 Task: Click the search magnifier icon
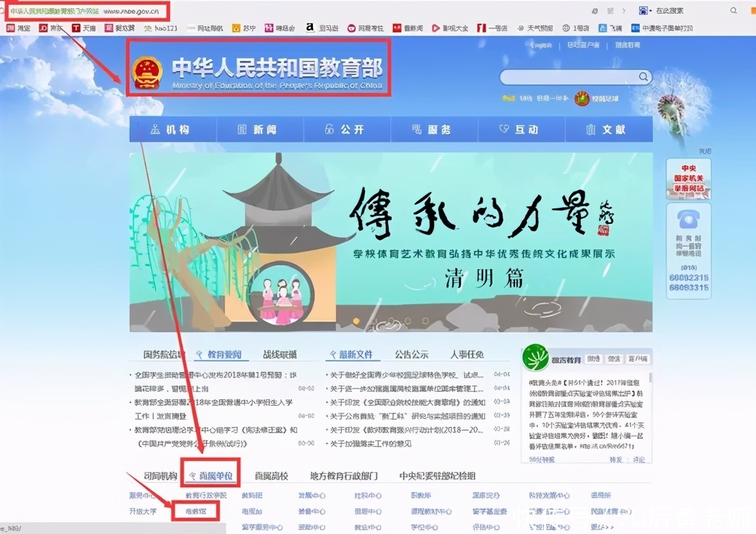[643, 77]
